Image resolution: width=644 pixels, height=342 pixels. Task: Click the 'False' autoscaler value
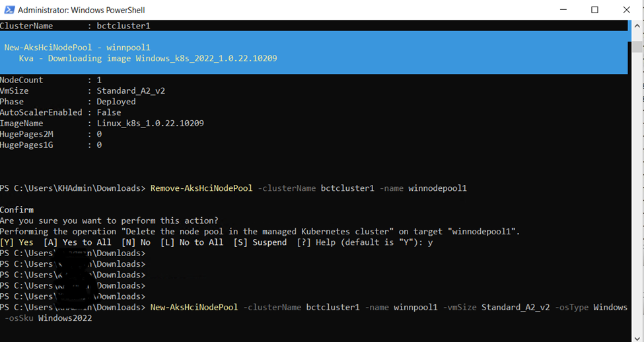[109, 112]
